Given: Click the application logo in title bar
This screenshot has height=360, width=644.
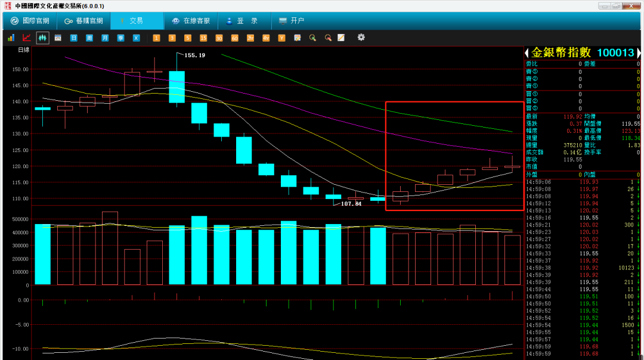Looking at the screenshot, I should (x=7, y=6).
